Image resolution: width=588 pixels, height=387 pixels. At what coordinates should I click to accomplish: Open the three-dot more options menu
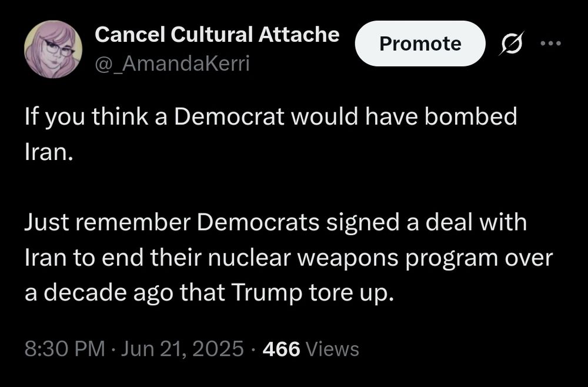pos(551,44)
